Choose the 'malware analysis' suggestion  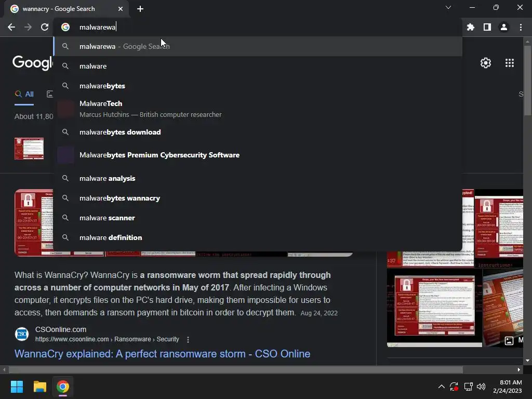pyautogui.click(x=258, y=179)
